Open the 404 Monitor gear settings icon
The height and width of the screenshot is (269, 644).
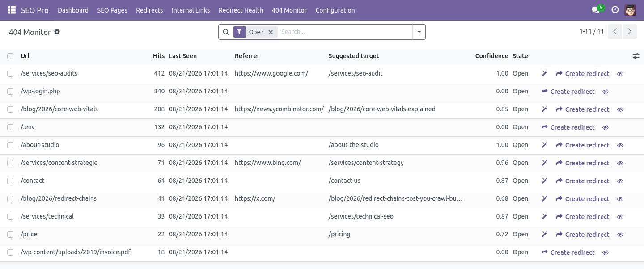57,32
